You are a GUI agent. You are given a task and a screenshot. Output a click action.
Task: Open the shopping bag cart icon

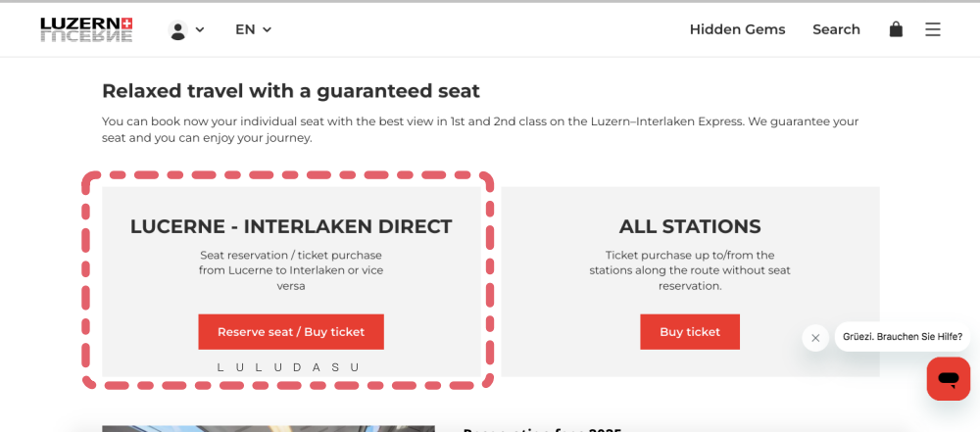(897, 29)
